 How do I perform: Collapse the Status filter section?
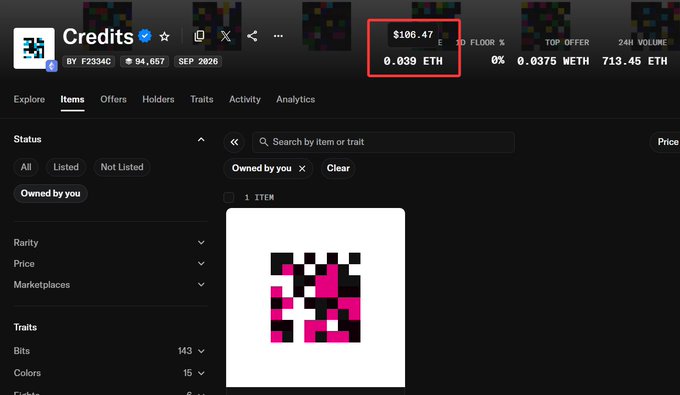(201, 139)
